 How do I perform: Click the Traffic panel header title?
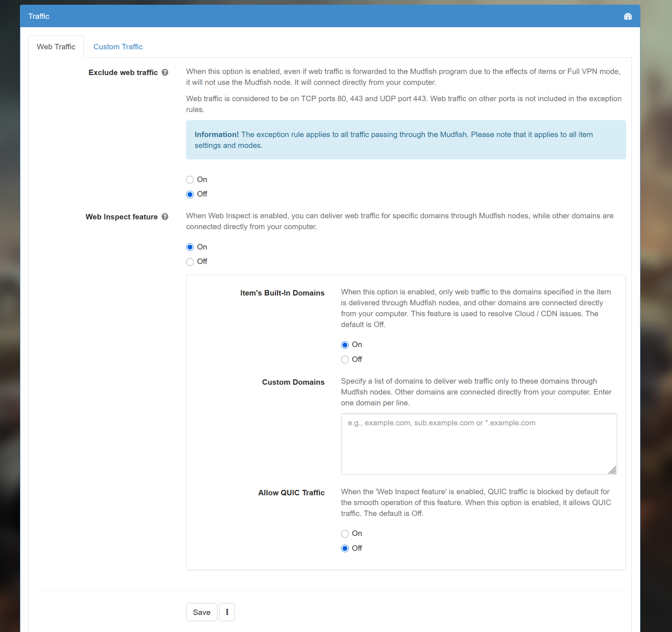pyautogui.click(x=39, y=16)
